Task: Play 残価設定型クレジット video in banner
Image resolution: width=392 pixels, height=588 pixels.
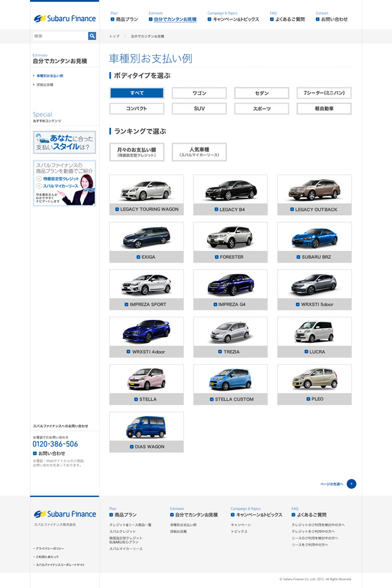Action: pyautogui.click(x=58, y=179)
